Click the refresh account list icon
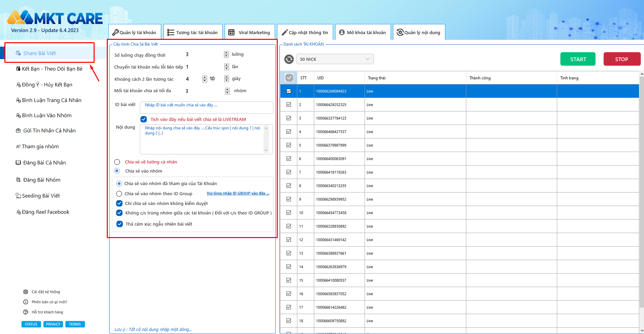 coord(289,59)
